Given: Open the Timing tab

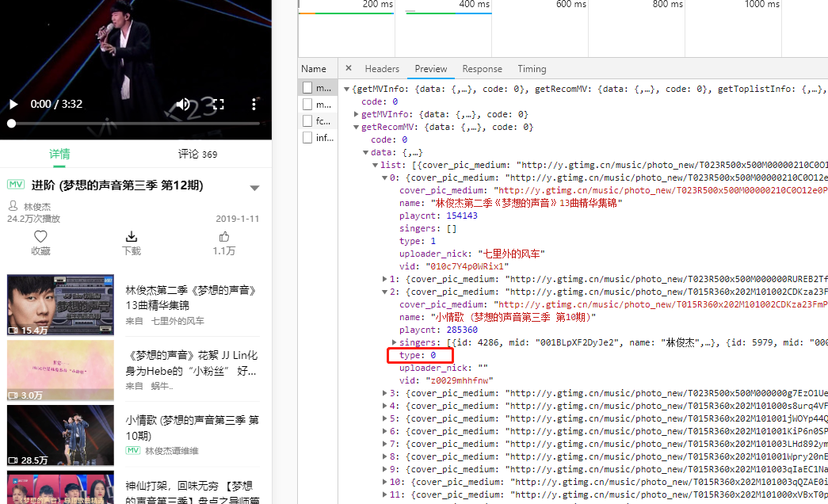Looking at the screenshot, I should pyautogui.click(x=532, y=69).
